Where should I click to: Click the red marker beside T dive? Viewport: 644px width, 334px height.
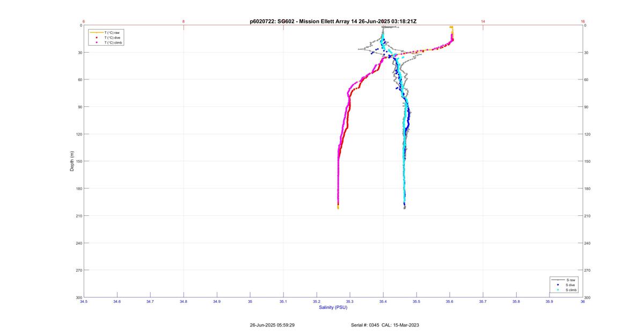pyautogui.click(x=96, y=38)
